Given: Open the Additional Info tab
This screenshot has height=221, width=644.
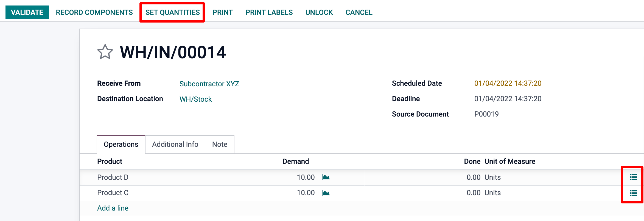Looking at the screenshot, I should 175,144.
